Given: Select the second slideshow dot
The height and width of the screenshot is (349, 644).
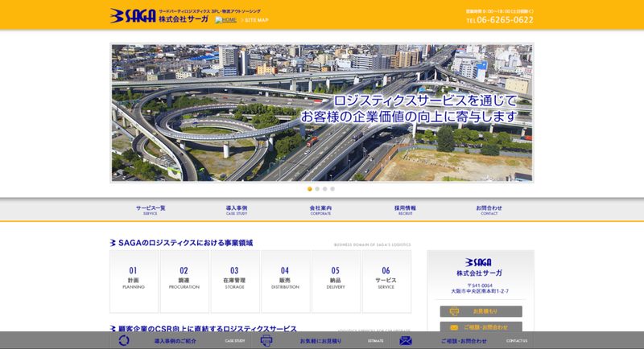Looking at the screenshot, I should click(x=317, y=189).
